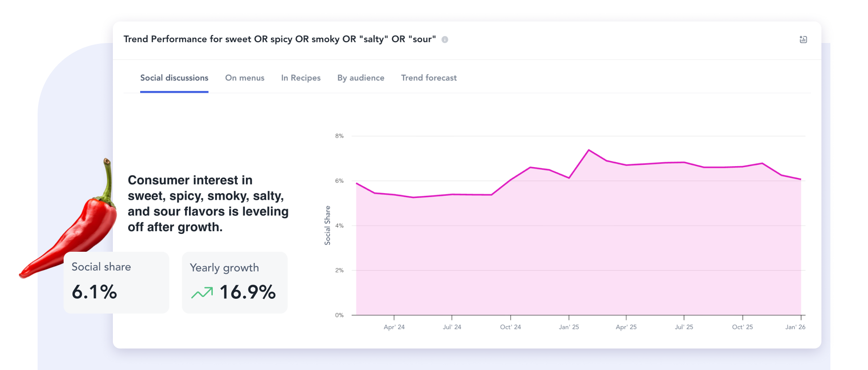The height and width of the screenshot is (370, 868).
Task: Click the green upward trend arrow icon
Action: [202, 293]
